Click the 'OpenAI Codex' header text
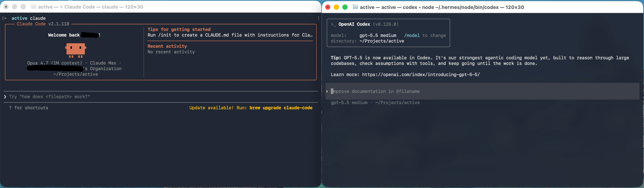Screen dimensions: 644x188 pos(354,24)
